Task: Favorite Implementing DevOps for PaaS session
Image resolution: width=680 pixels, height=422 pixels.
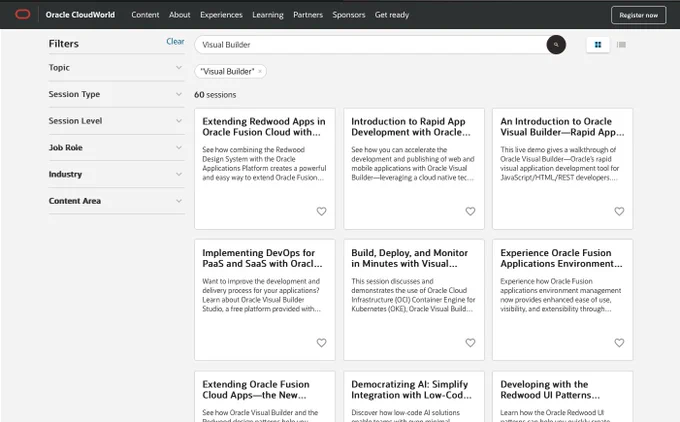Action: click(x=321, y=343)
